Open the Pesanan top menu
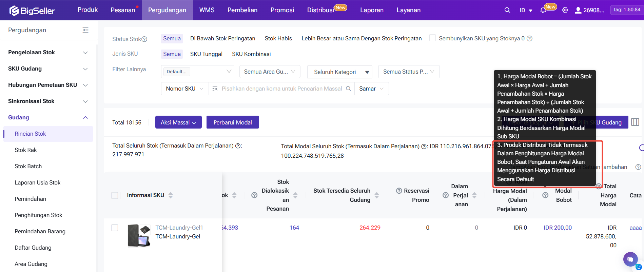 click(123, 10)
